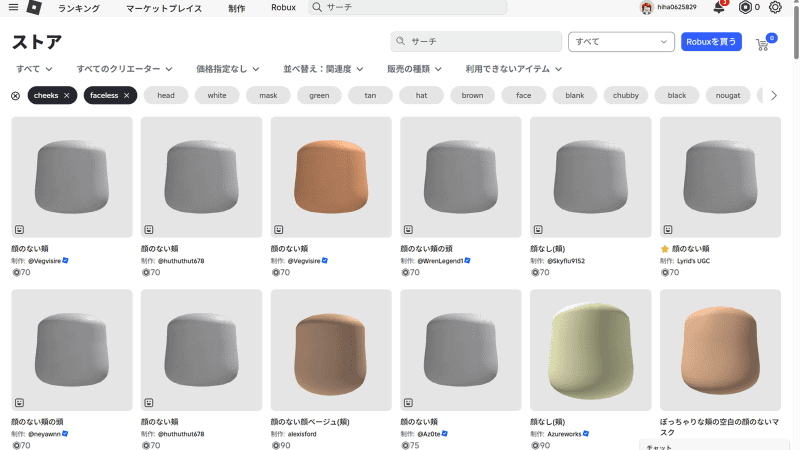Expand the 販売の種類 dropdown
Viewport: 800px width, 450px height.
point(414,69)
